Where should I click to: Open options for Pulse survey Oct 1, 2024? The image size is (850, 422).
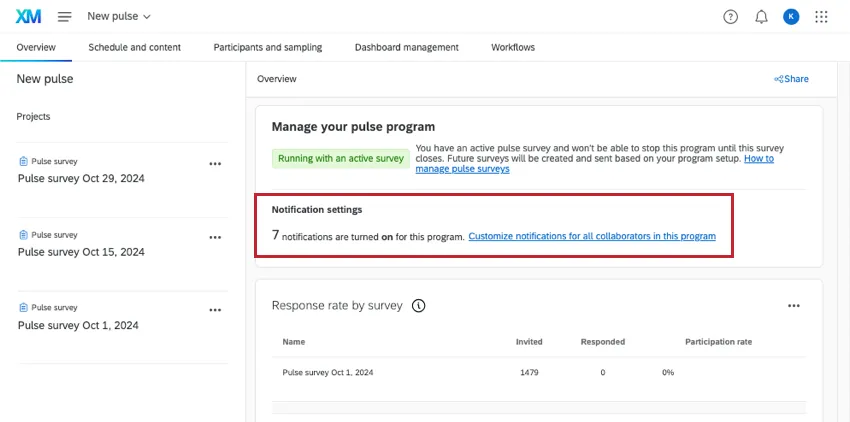pyautogui.click(x=215, y=311)
